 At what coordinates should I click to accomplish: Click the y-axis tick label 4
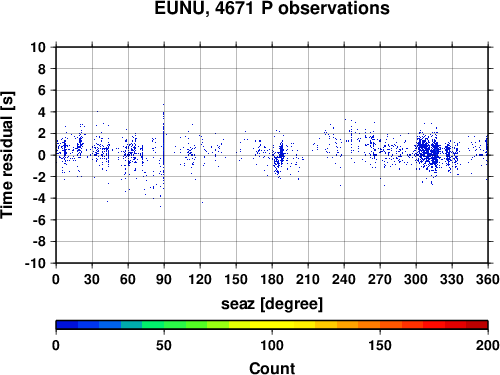pyautogui.click(x=42, y=112)
